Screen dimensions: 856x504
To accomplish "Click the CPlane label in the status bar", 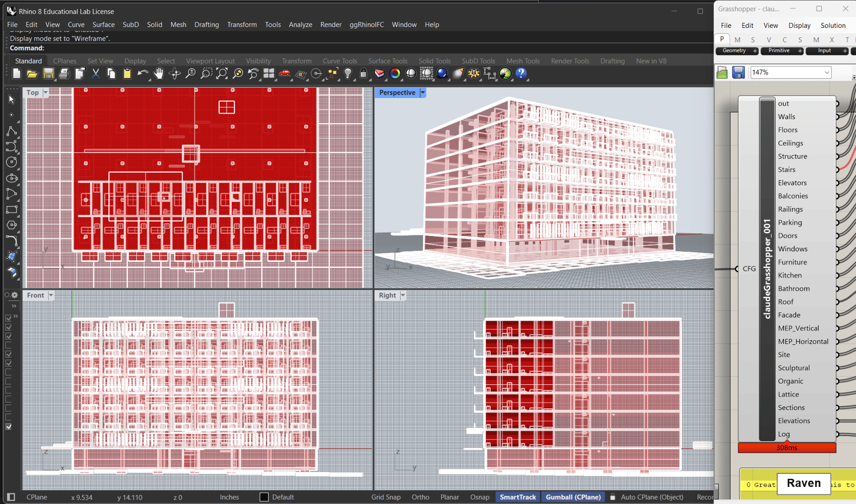I will [37, 497].
